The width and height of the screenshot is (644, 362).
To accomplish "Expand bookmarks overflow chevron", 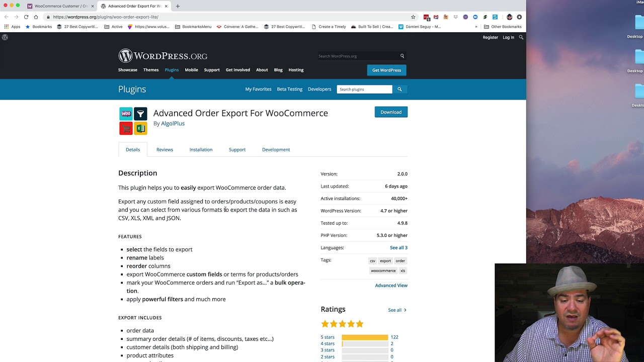I will (476, 27).
